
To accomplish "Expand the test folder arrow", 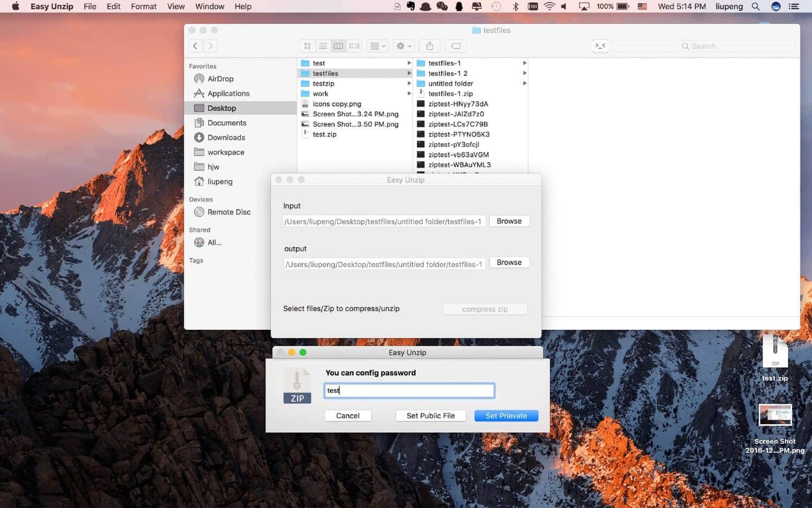I will [409, 63].
